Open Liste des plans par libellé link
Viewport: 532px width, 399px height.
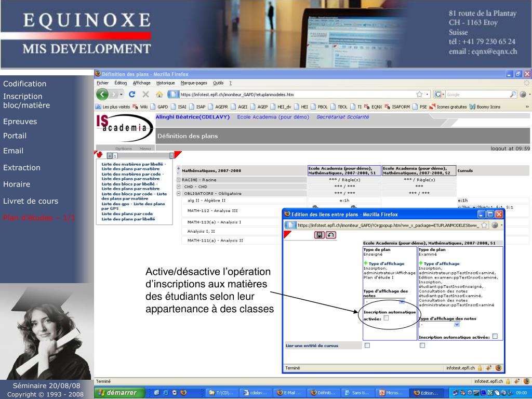pyautogui.click(x=128, y=219)
